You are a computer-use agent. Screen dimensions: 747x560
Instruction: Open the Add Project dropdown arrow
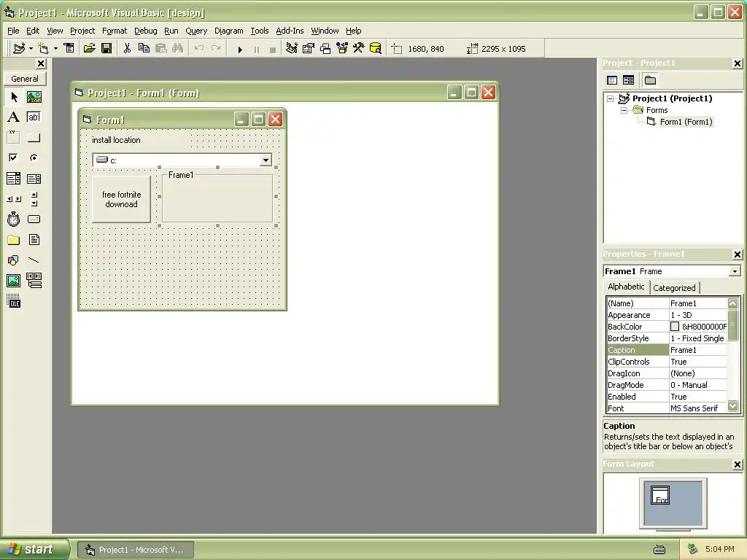click(31, 49)
